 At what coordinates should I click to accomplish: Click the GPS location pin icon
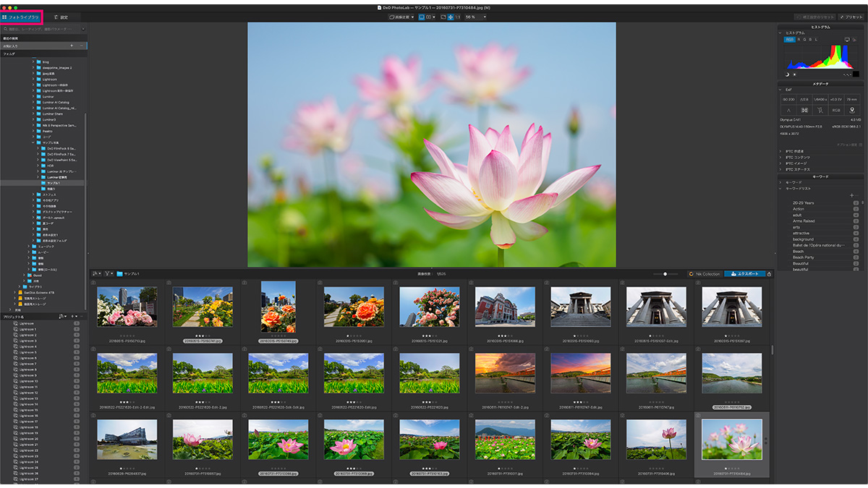click(851, 111)
